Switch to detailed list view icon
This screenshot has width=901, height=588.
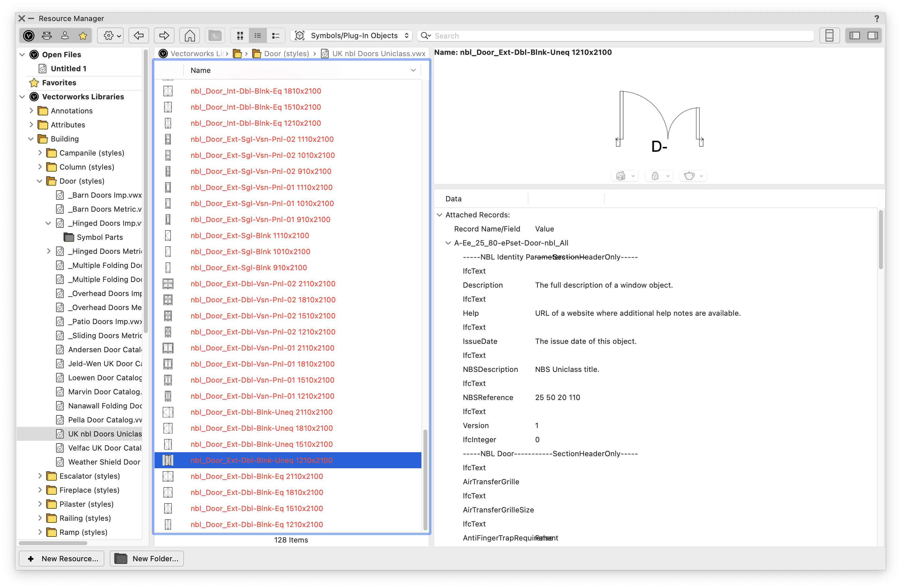[x=276, y=35]
